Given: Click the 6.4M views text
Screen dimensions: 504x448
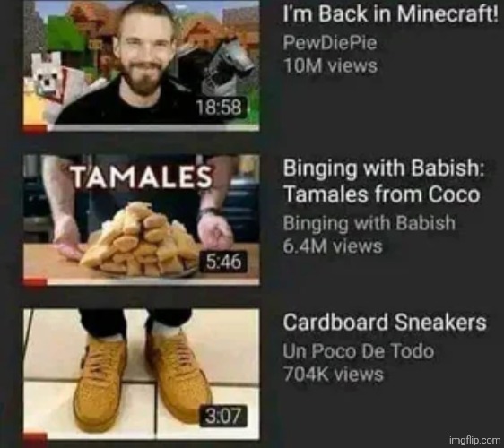Looking at the screenshot, I should click(x=333, y=246).
